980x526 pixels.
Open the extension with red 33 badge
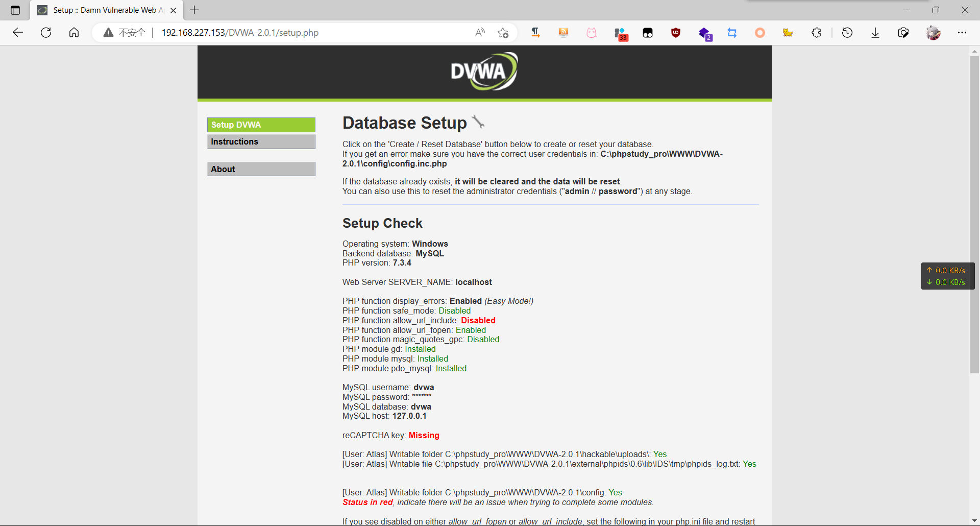620,34
